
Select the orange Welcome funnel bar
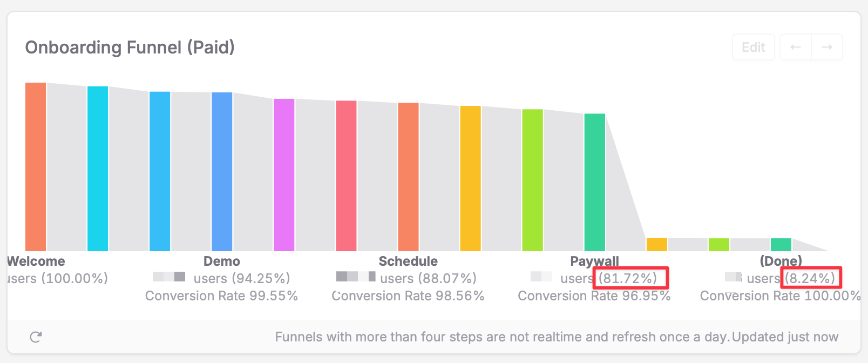tap(36, 167)
